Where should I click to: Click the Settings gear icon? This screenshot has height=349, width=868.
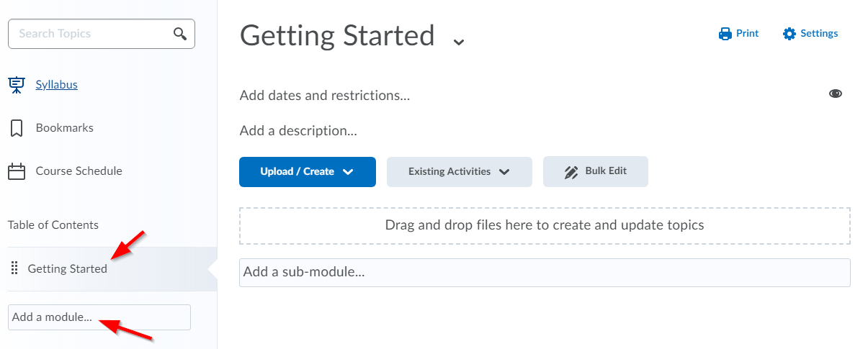click(789, 34)
